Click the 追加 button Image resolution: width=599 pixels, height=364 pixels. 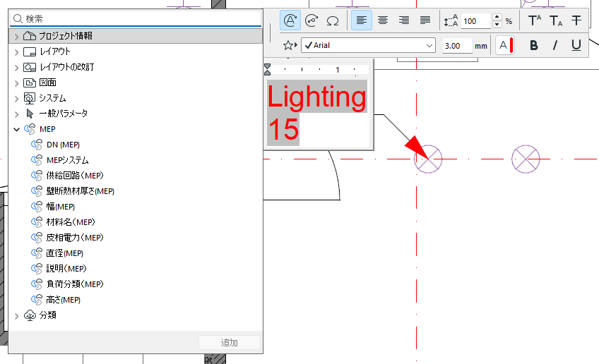229,343
